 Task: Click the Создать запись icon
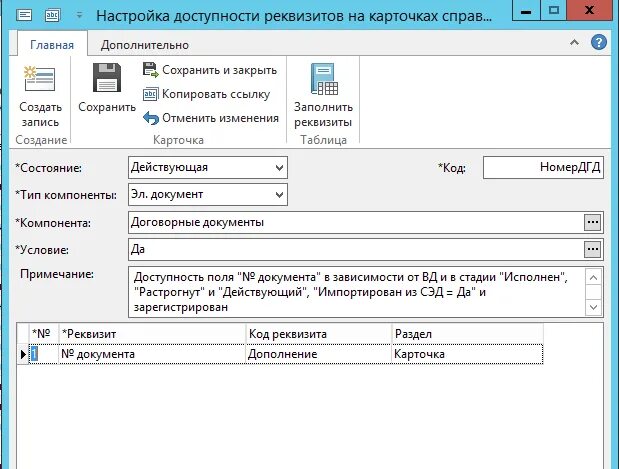[x=39, y=79]
